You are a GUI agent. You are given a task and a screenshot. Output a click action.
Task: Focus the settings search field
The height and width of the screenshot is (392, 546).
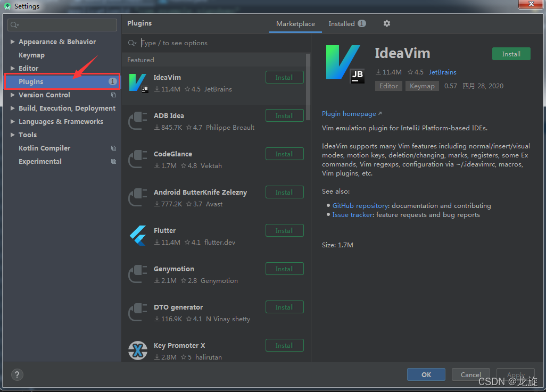pos(62,25)
